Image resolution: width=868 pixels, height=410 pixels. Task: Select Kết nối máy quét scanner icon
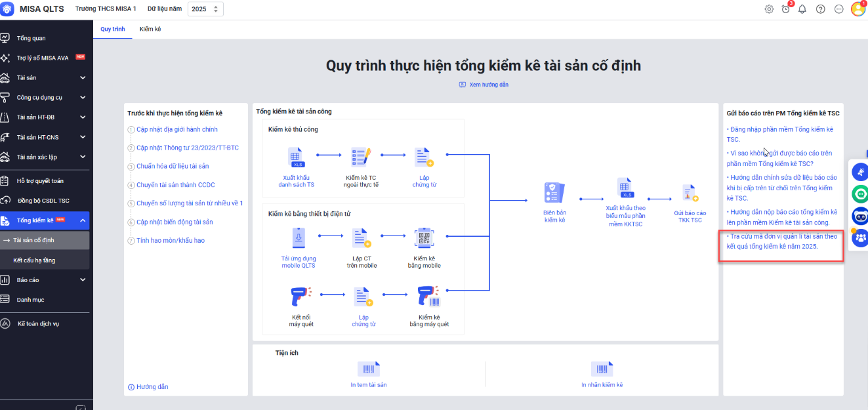tap(299, 297)
